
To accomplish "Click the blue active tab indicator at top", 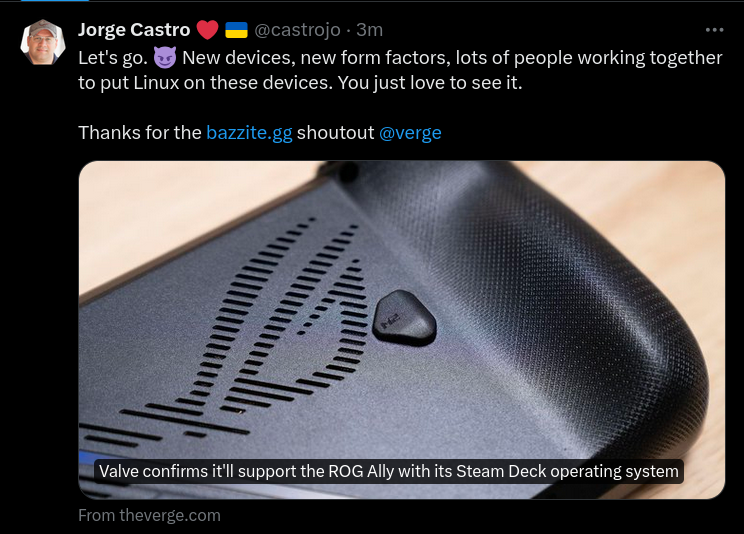I will [55, 0].
